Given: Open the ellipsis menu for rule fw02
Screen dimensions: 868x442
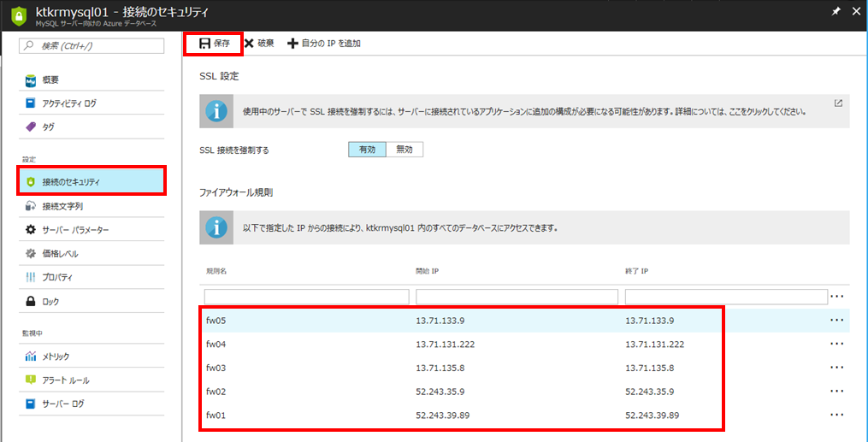Looking at the screenshot, I should (x=836, y=391).
